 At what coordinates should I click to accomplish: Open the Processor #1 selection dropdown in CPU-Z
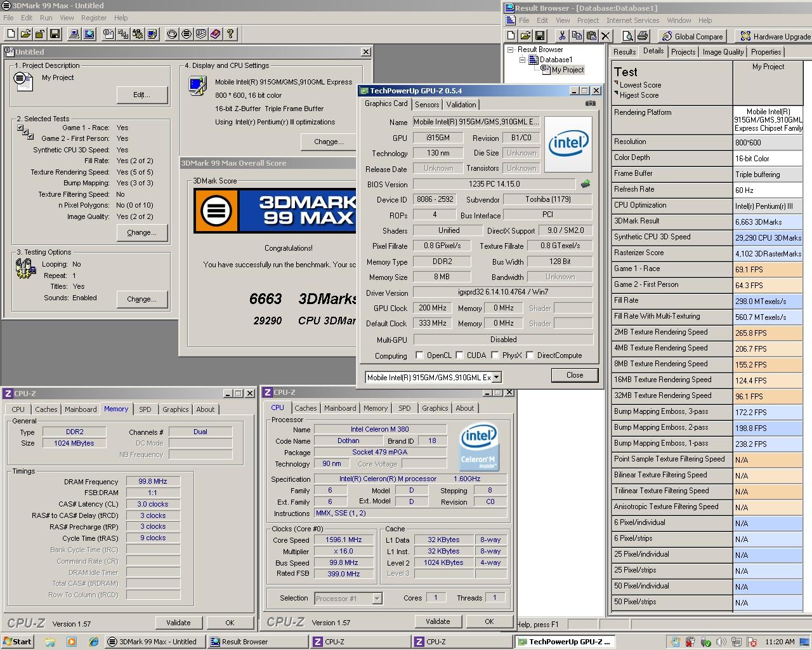click(377, 598)
